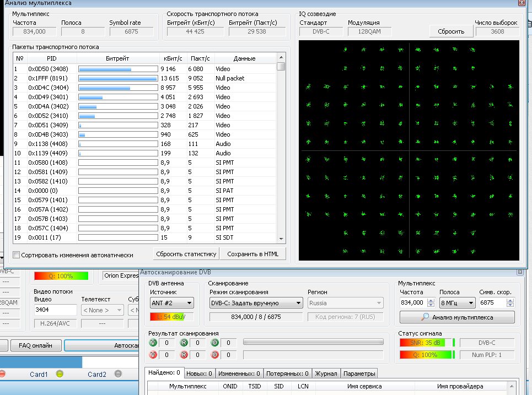532x395 pixels.
Task: Click the red D scan result icon
Action: pos(215,355)
